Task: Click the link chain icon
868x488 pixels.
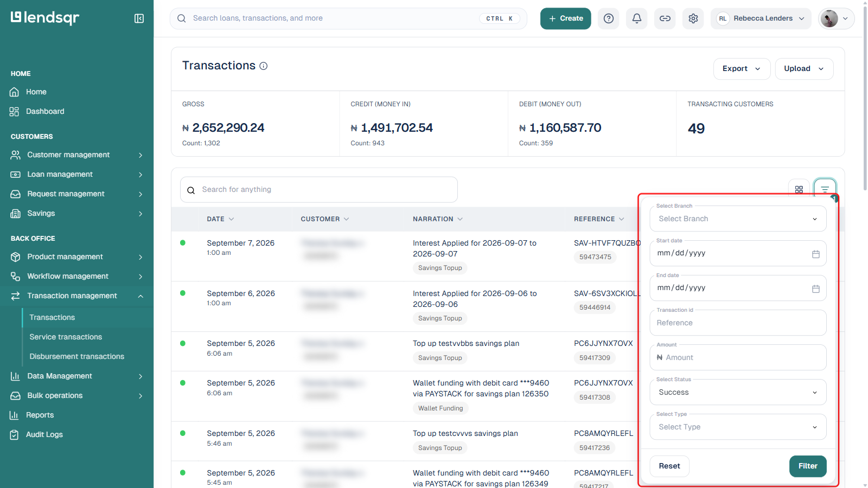Action: click(665, 18)
